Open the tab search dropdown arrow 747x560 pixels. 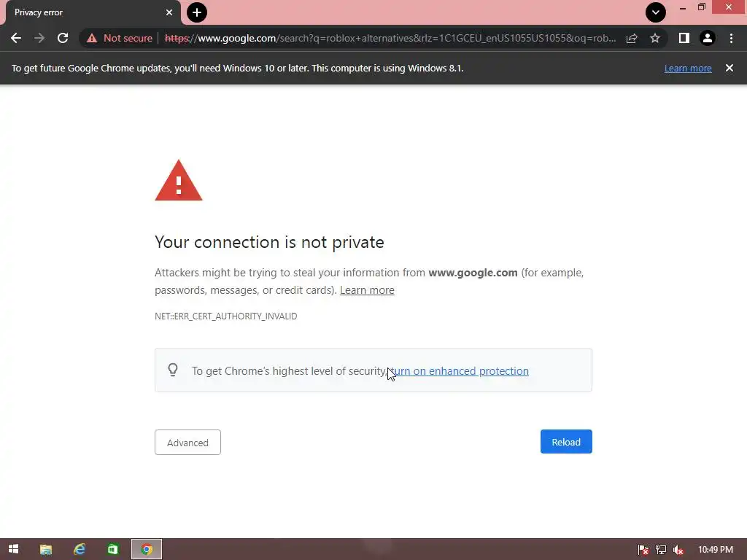click(656, 12)
